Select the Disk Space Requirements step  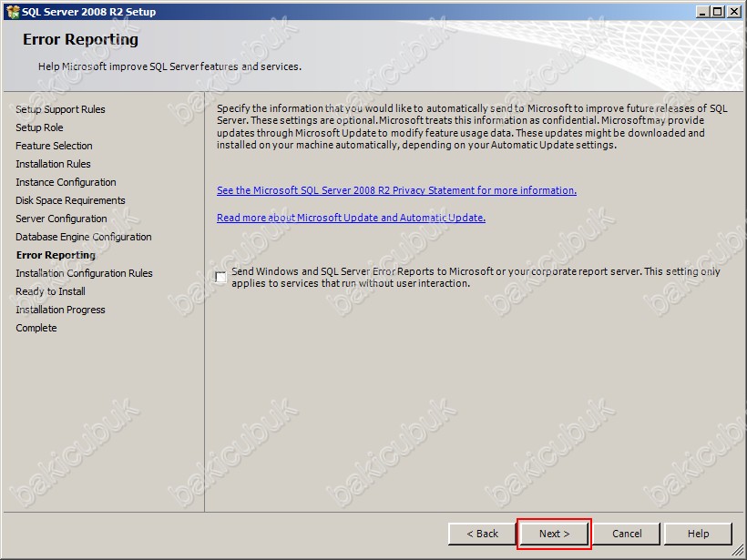(70, 200)
